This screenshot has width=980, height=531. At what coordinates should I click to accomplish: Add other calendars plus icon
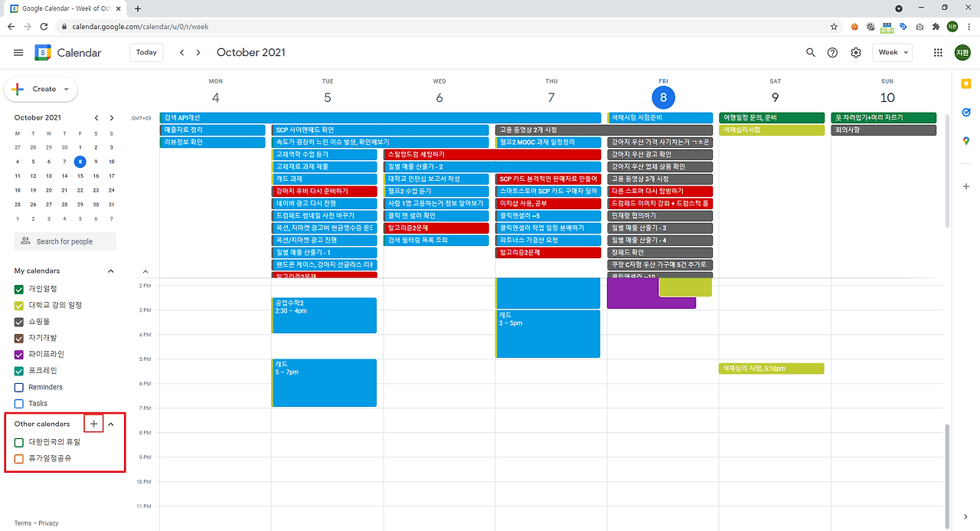[x=93, y=424]
